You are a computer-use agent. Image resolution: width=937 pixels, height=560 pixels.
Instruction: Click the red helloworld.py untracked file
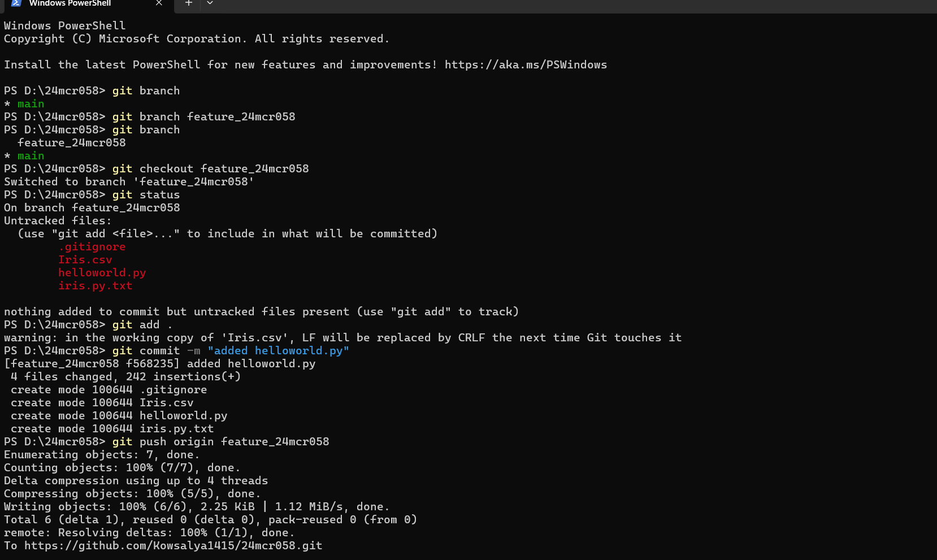tap(102, 273)
